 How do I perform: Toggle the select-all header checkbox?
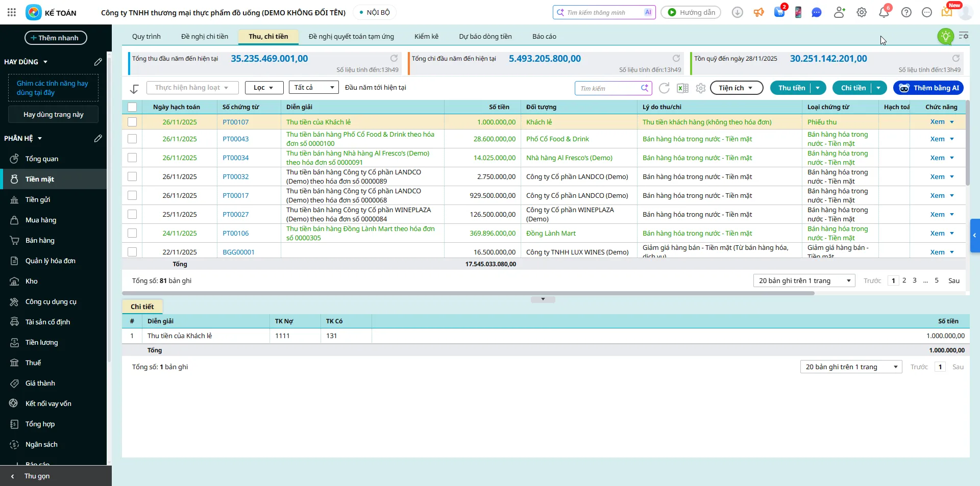(x=132, y=107)
